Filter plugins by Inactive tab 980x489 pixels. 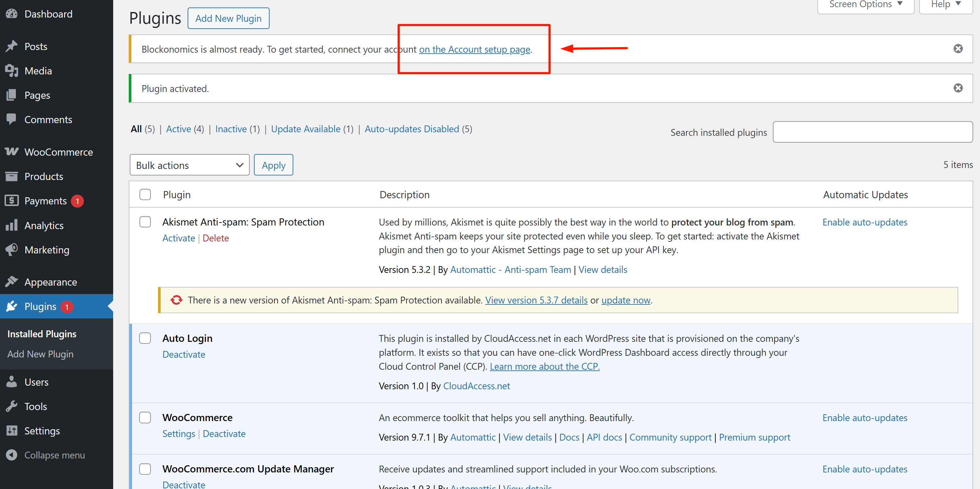(x=231, y=129)
